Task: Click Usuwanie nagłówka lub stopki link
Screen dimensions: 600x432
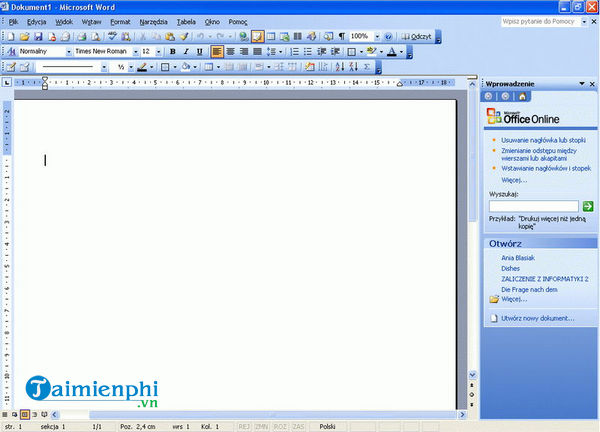Action: pos(543,140)
